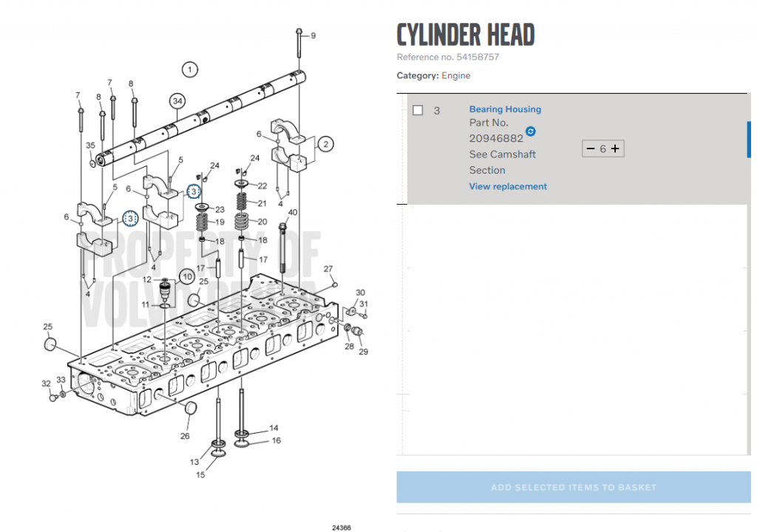Viewport: 757px width, 532px height.
Task: Click callout 27 at cylinder head corner
Action: pos(328,269)
